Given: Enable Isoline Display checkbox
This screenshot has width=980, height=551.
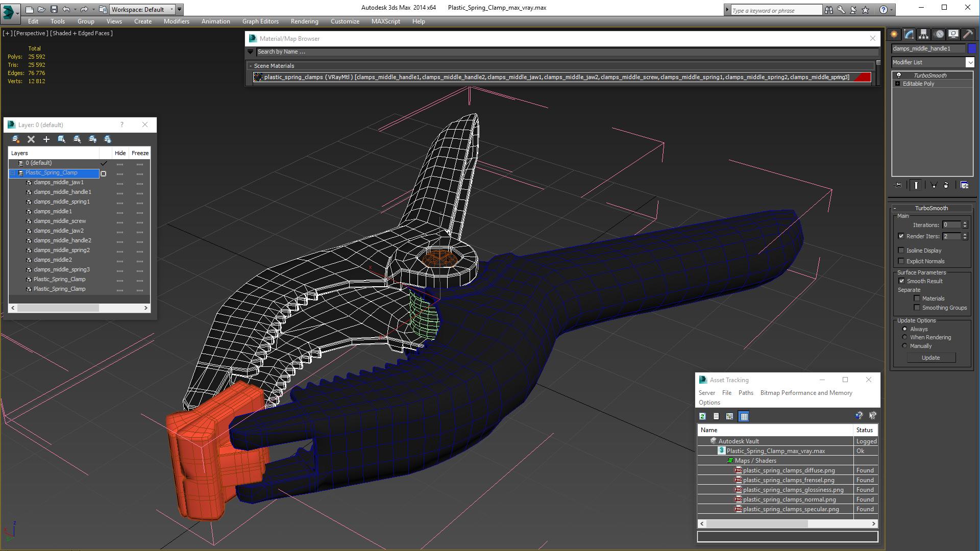Looking at the screenshot, I should point(901,251).
